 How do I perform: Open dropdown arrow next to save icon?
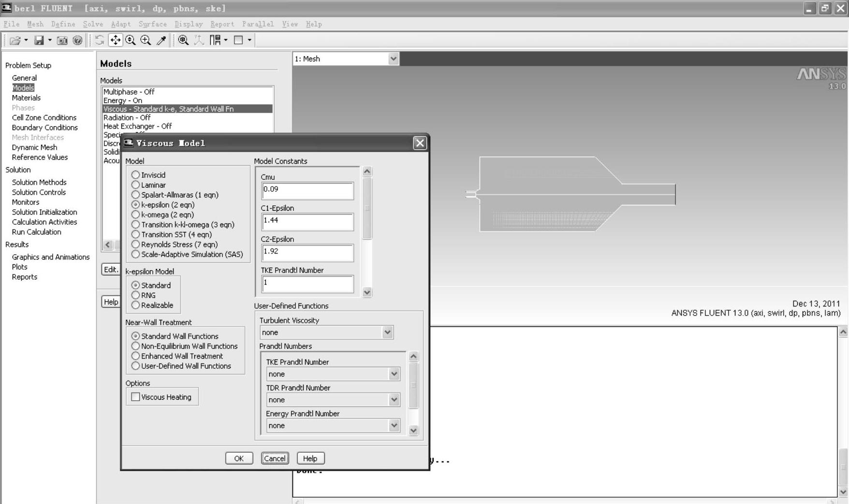[x=50, y=41]
